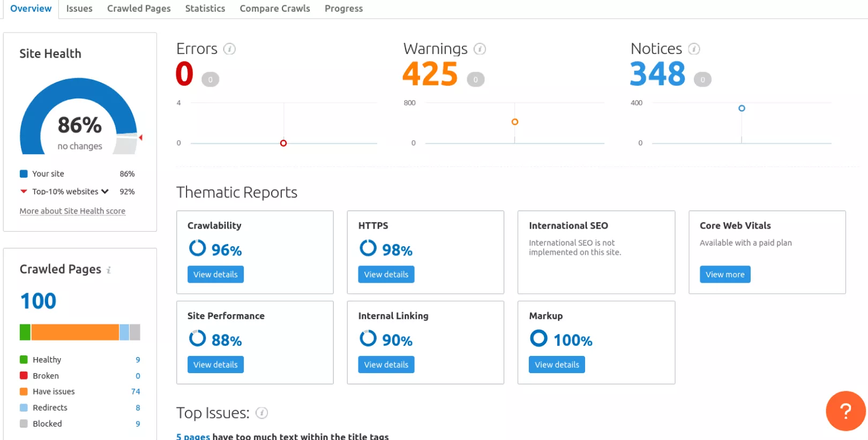Click the Top Issues info icon
This screenshot has height=440, width=868.
[261, 413]
